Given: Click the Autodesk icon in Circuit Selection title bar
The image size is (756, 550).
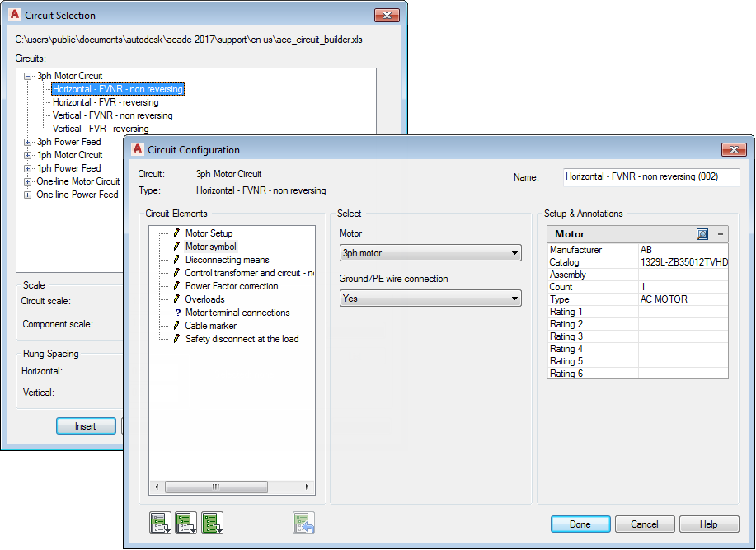Looking at the screenshot, I should pyautogui.click(x=15, y=15).
